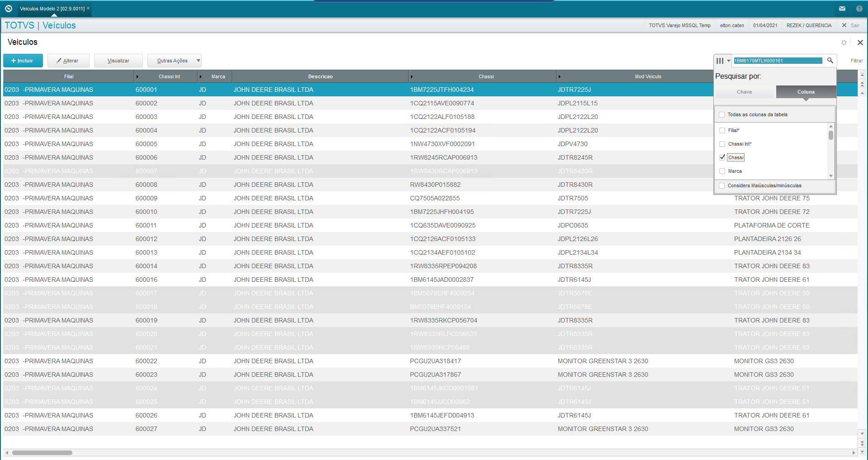Jump to the last record arrow

click(862, 452)
